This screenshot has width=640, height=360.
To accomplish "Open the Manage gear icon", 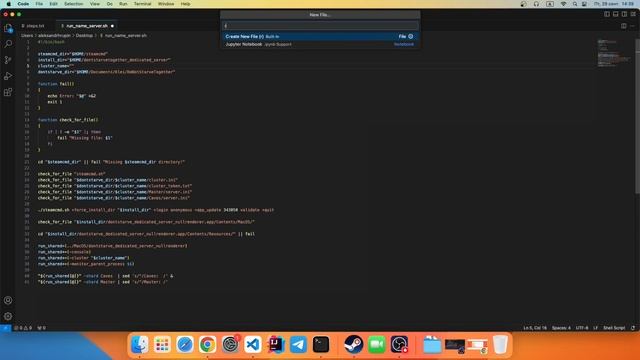I will 8,316.
